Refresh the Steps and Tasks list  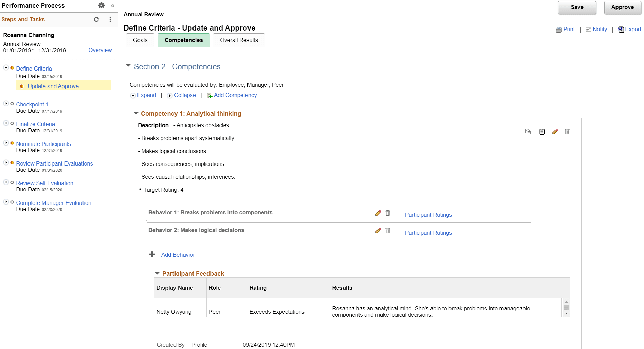96,19
